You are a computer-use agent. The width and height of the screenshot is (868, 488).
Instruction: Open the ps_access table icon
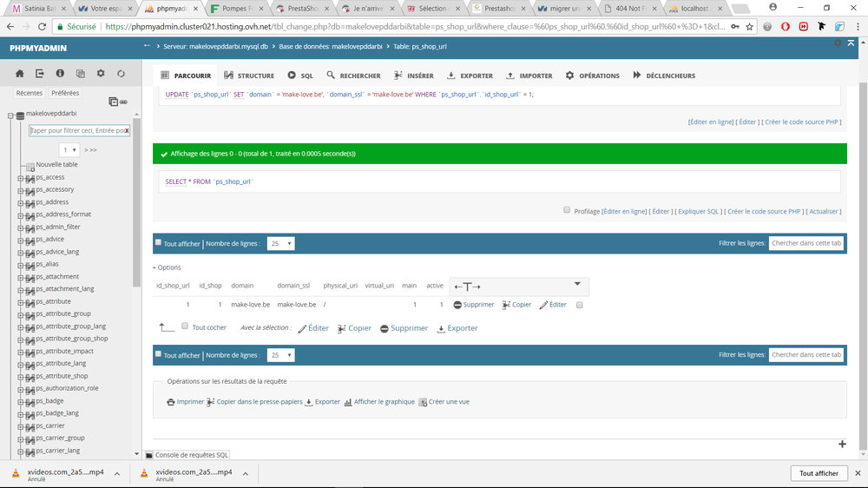[x=30, y=178]
